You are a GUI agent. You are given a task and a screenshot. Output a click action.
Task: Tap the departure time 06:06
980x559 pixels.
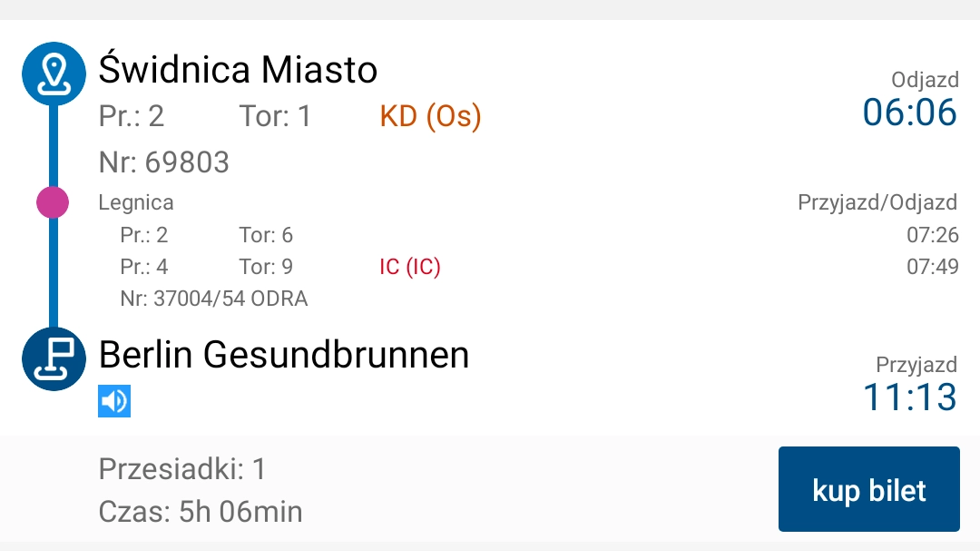pos(909,113)
